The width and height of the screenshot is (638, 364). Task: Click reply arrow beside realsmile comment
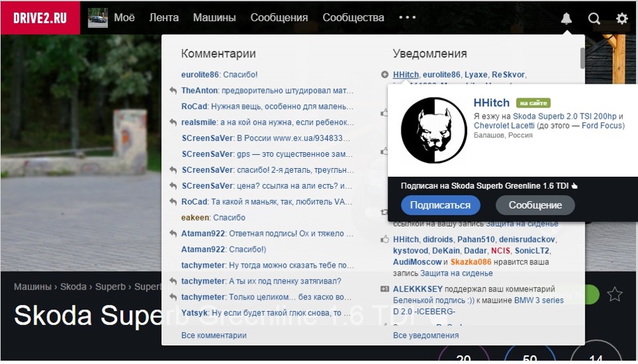[x=173, y=122]
